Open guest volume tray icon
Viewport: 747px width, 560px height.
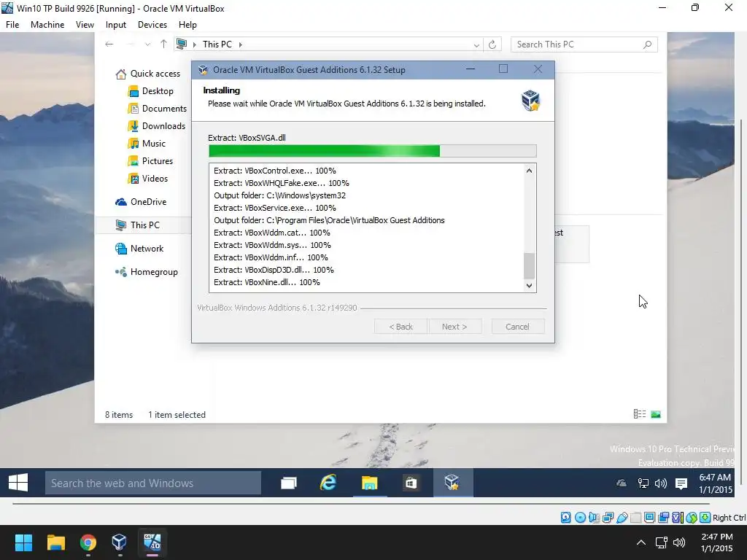661,483
